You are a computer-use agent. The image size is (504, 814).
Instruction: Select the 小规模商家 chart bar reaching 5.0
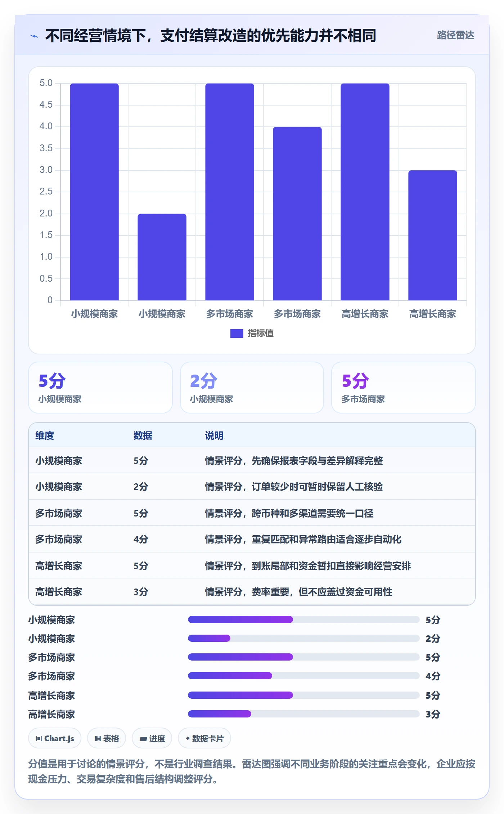coord(94,192)
